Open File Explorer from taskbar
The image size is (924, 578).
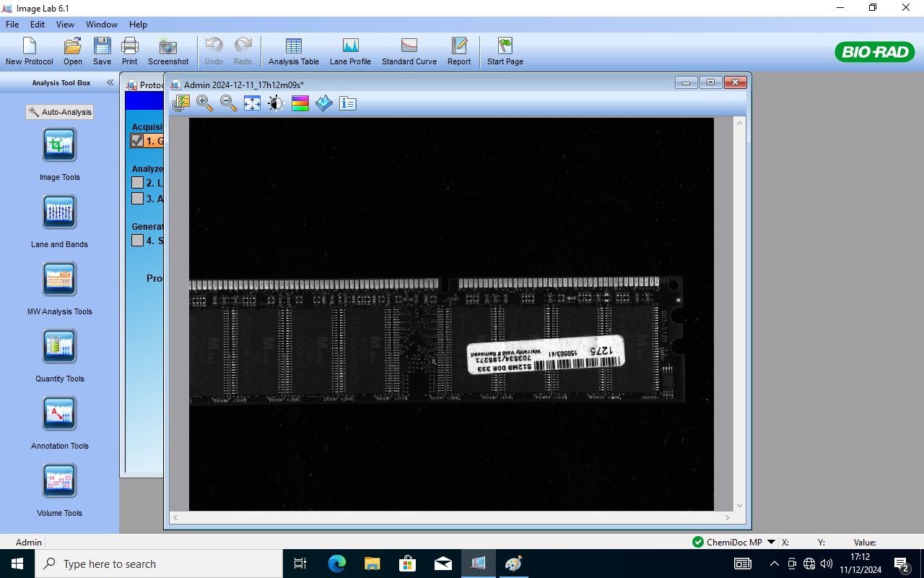(x=372, y=564)
